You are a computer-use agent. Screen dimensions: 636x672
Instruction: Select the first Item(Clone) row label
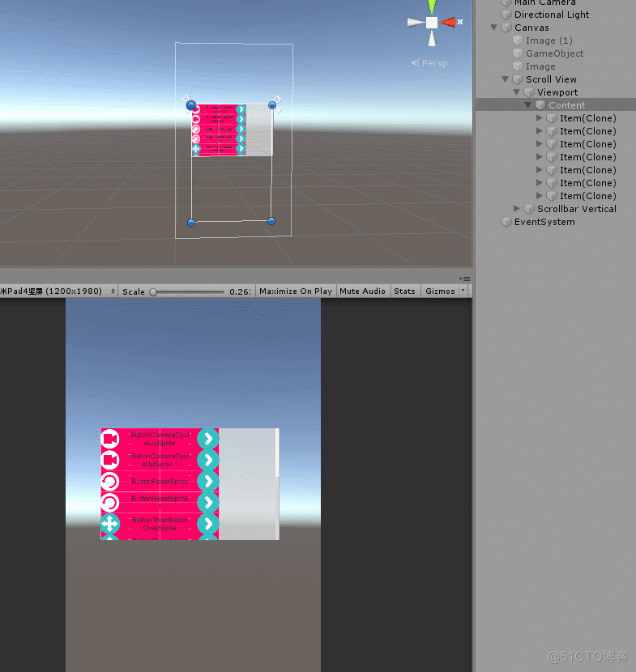pyautogui.click(x=587, y=118)
